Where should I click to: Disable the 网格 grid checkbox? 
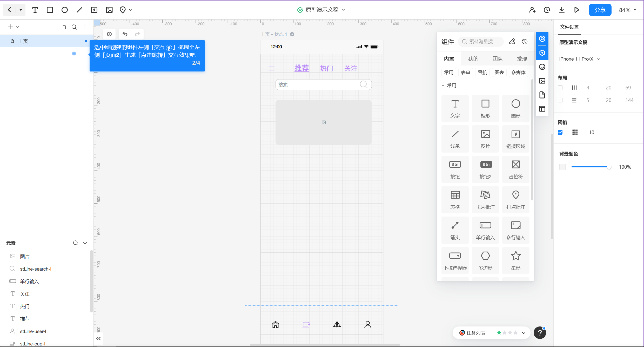tap(560, 132)
